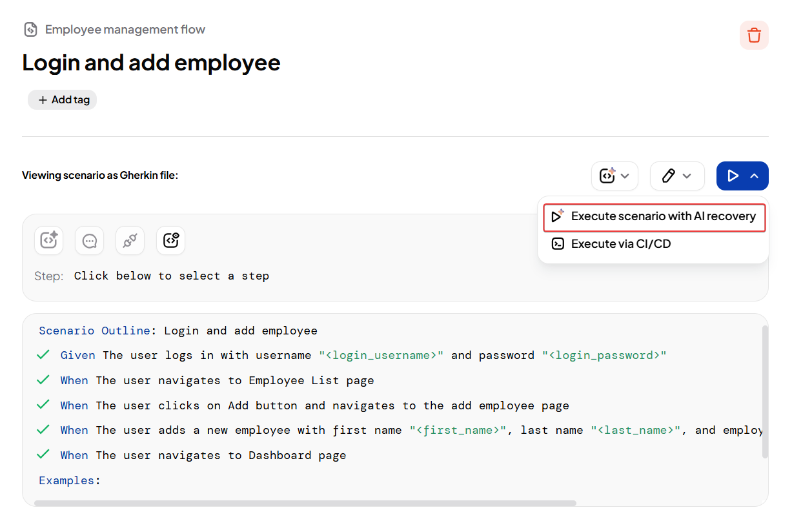This screenshot has height=532, width=792.
Task: Select the clicks on Add button step
Action: [x=315, y=406]
